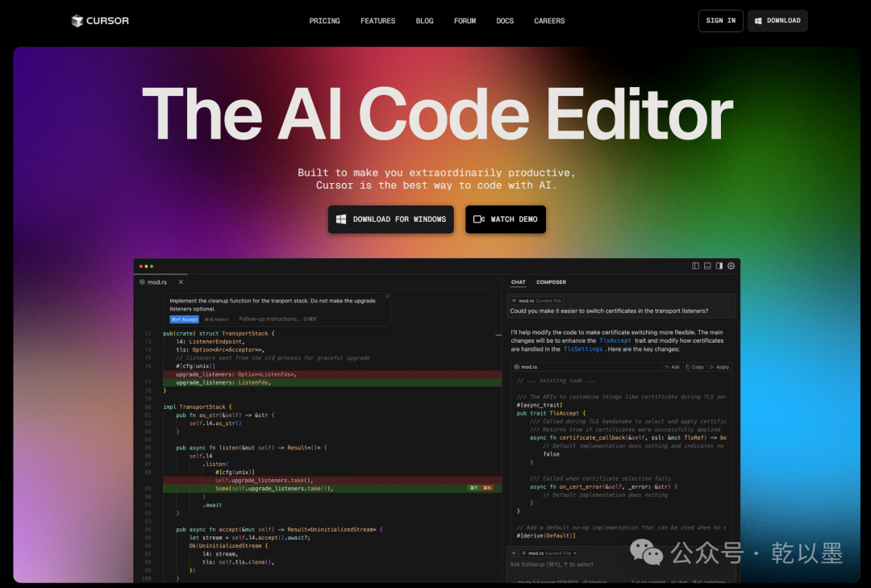871x588 pixels.
Task: Click the line 'impl TransportStack {'
Action: [x=198, y=407]
